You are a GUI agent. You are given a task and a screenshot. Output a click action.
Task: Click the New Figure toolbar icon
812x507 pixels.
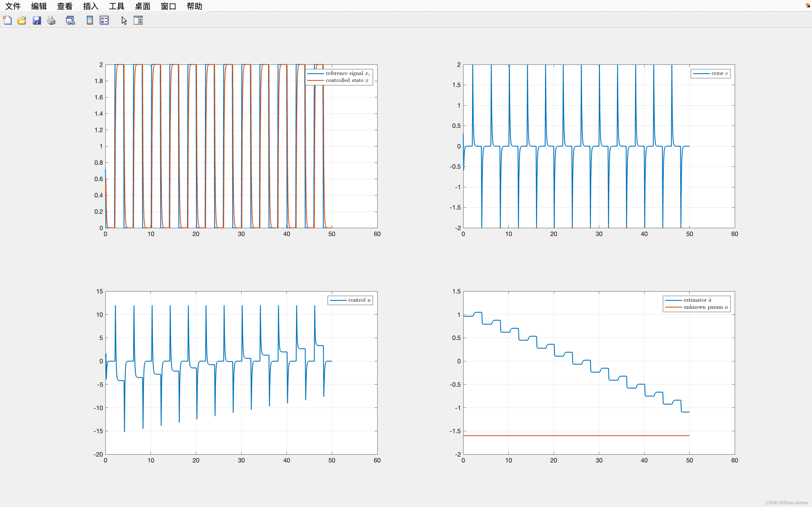pos(7,21)
